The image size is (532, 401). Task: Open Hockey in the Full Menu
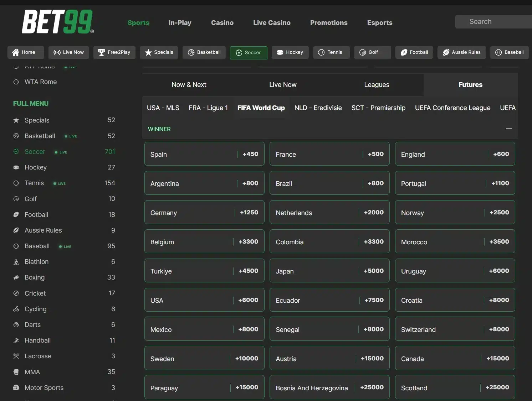point(64,167)
